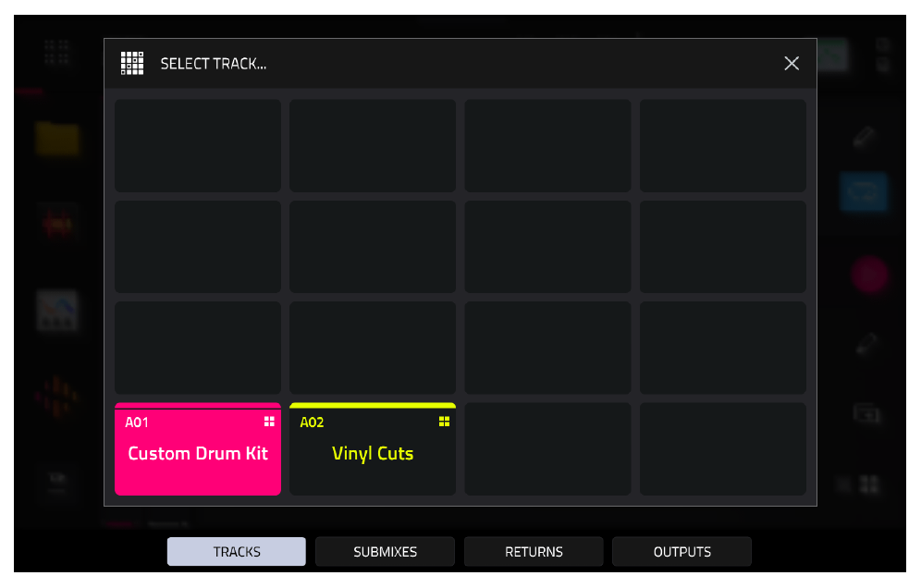The width and height of the screenshot is (921, 588).
Task: Click the A01 track label
Action: (x=137, y=423)
